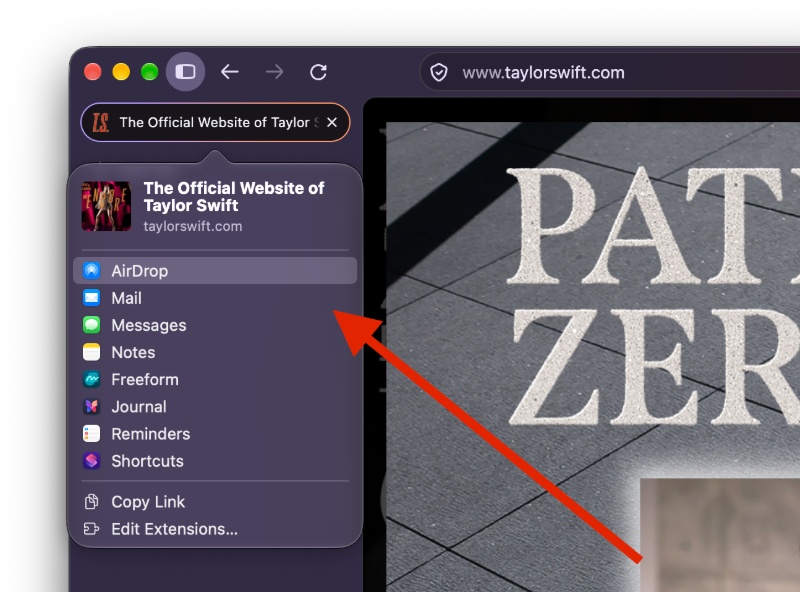This screenshot has height=592, width=800.
Task: Go back to the previous page
Action: click(230, 72)
